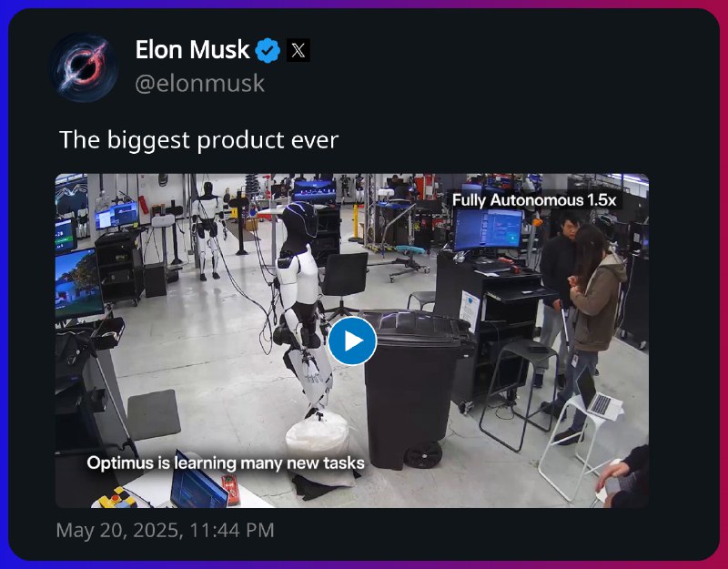Image resolution: width=728 pixels, height=569 pixels.
Task: Click the X logo beside the name
Action: pyautogui.click(x=298, y=50)
